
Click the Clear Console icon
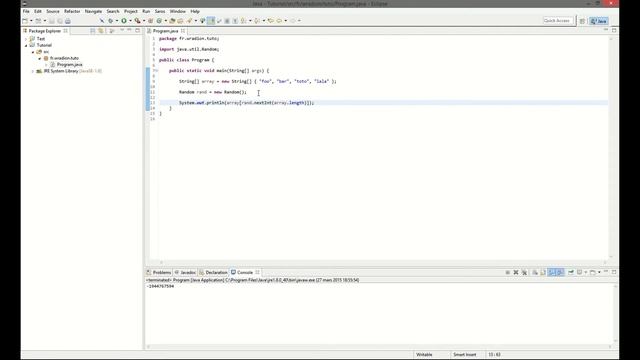(x=535, y=272)
